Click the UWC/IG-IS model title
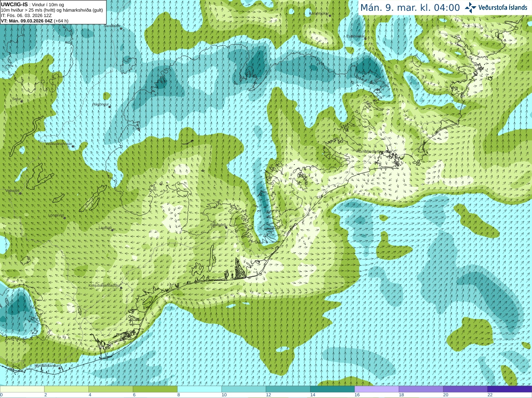The width and height of the screenshot is (532, 398). pos(14,5)
